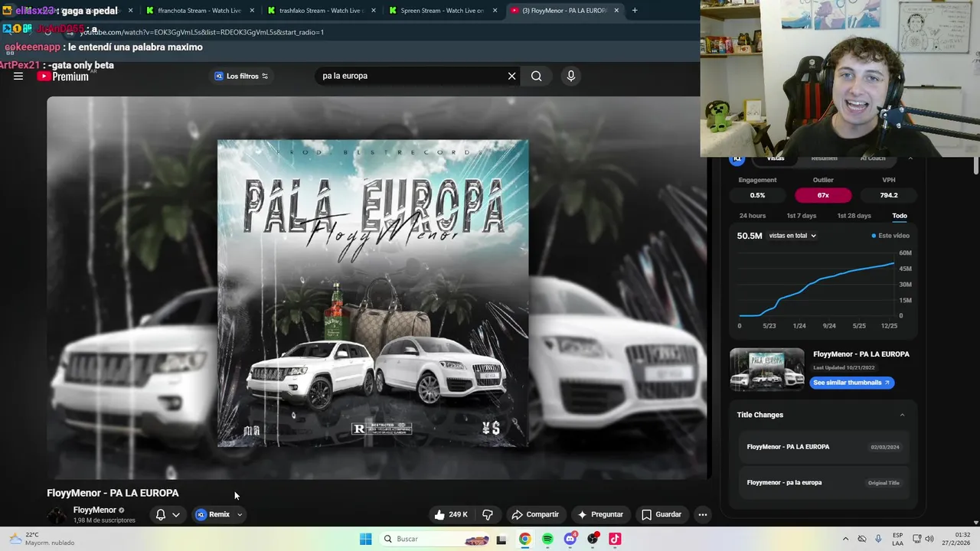Click the tray microphone icon
The width and height of the screenshot is (980, 551).
click(x=878, y=539)
